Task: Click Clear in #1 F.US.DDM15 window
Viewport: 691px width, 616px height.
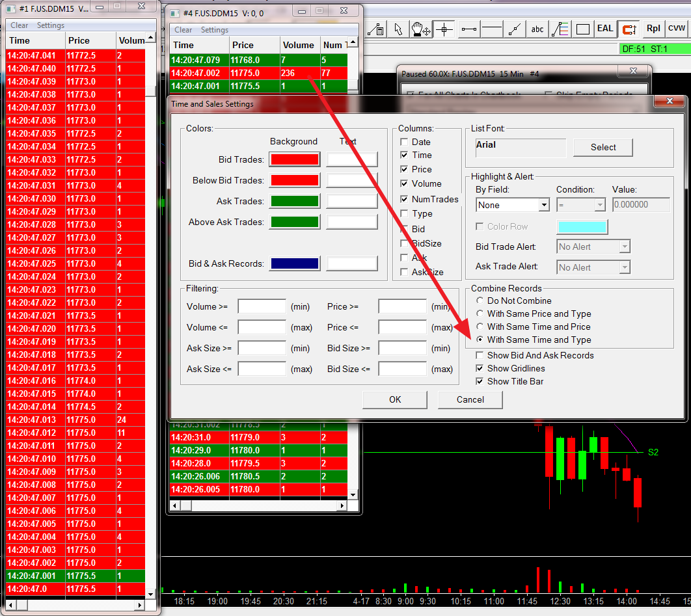Action: pos(19,25)
